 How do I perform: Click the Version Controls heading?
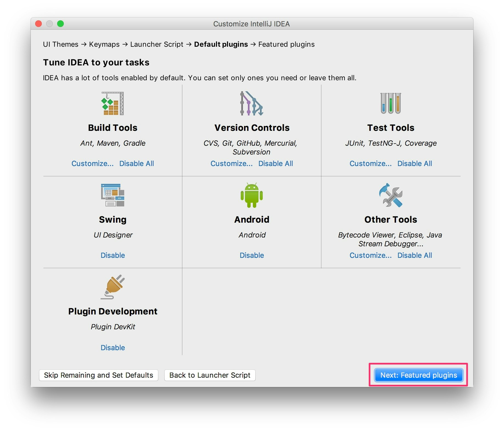[x=252, y=128]
